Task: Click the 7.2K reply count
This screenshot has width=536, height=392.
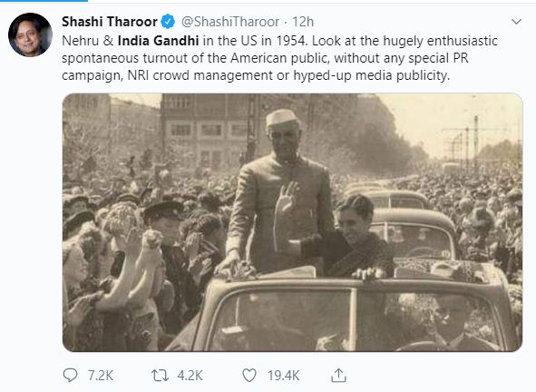Action: click(x=101, y=376)
